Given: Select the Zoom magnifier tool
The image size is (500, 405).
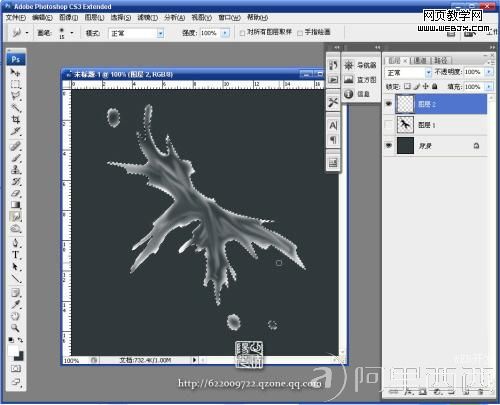Looking at the screenshot, I should 15,328.
